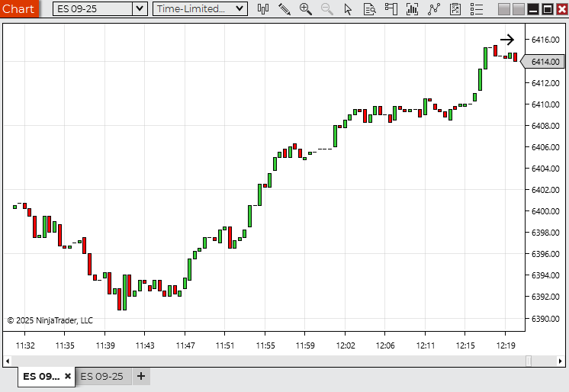
Task: Click the arrow to jump to latest bar
Action: point(507,40)
